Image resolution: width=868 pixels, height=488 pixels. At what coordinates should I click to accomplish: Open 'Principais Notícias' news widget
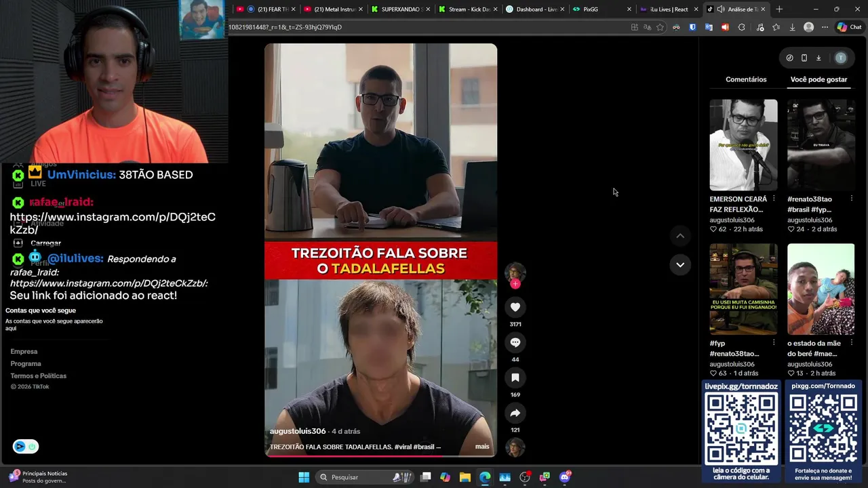[x=37, y=477]
